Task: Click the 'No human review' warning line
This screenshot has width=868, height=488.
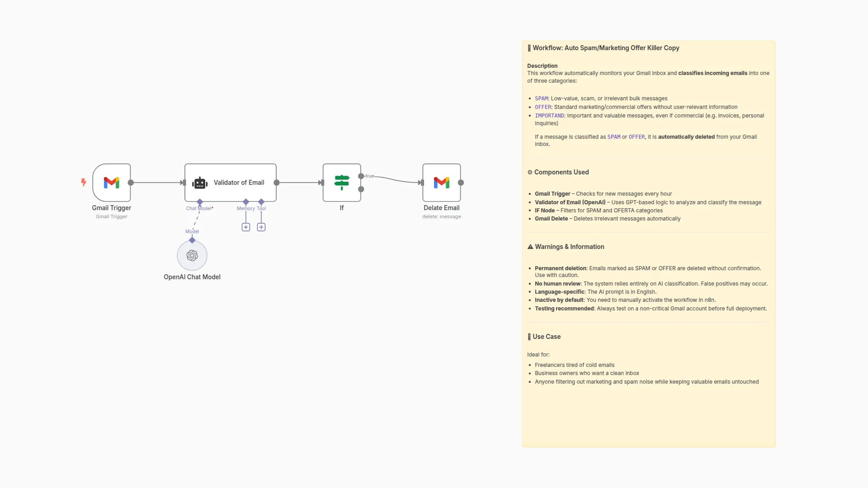Action: pos(651,284)
